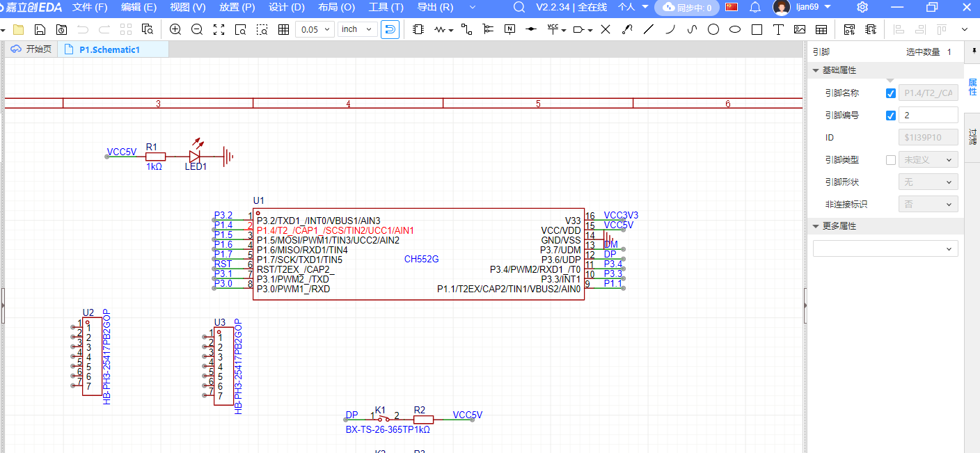Viewport: 980px width, 453px height.
Task: Click the 引脚编号 input field
Action: point(928,116)
